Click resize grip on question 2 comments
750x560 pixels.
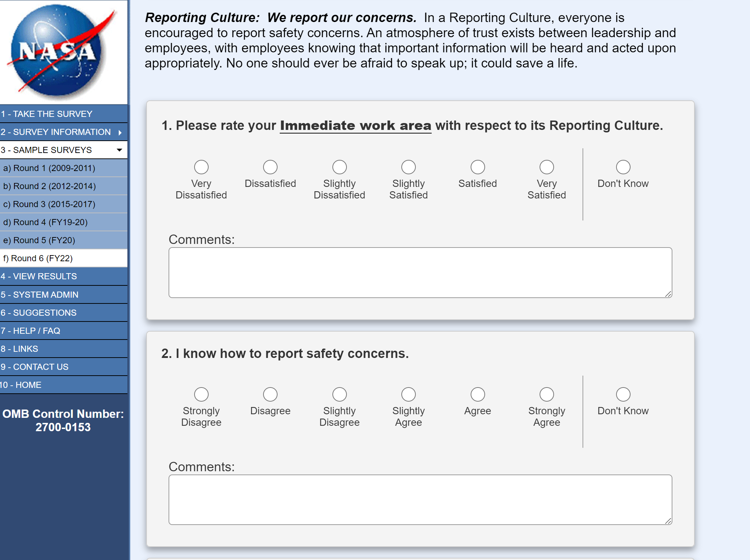point(668,521)
